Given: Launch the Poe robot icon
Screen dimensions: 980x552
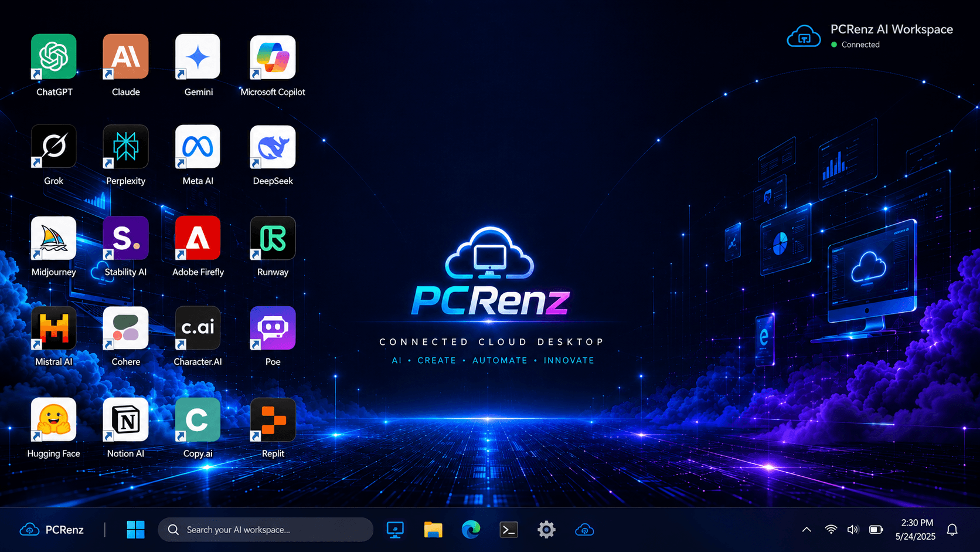Looking at the screenshot, I should click(273, 328).
